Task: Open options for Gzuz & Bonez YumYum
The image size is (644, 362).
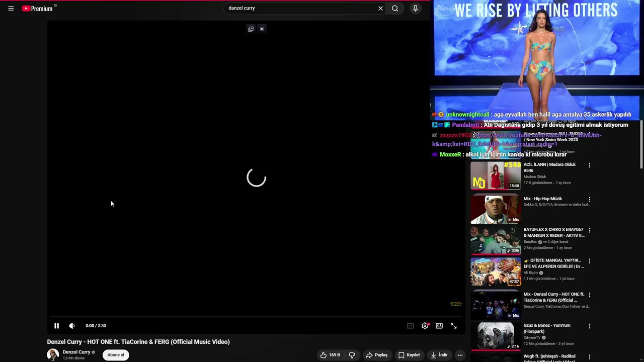Action: tap(590, 326)
